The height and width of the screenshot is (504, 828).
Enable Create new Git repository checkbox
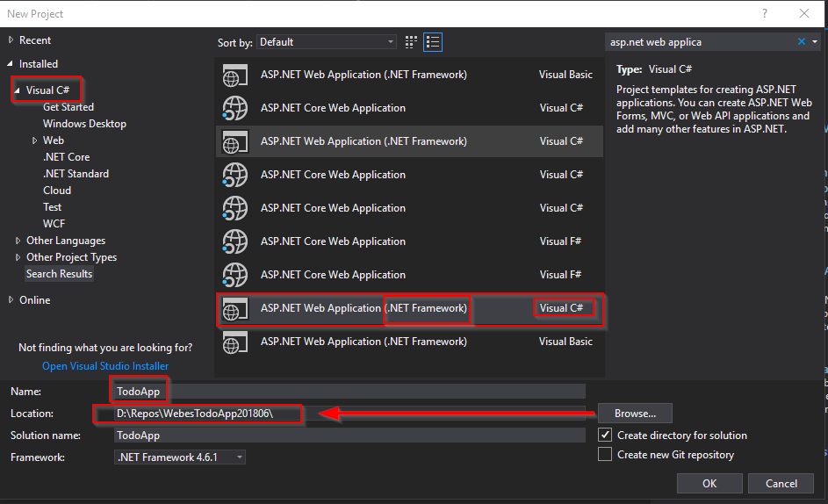605,455
